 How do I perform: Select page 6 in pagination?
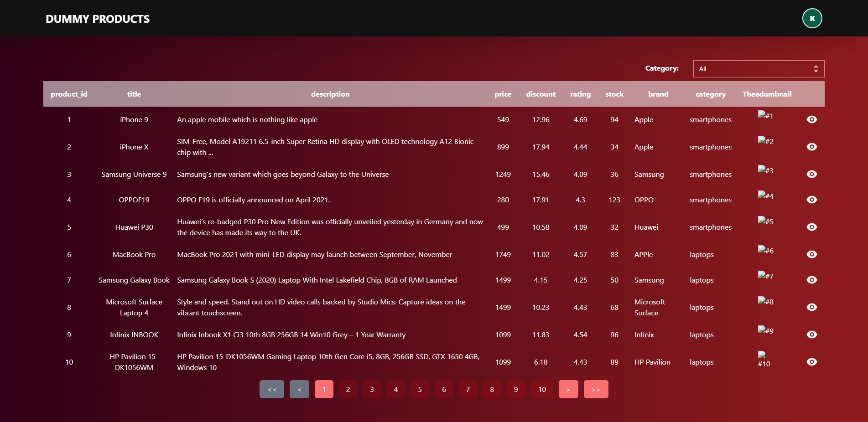(x=444, y=389)
